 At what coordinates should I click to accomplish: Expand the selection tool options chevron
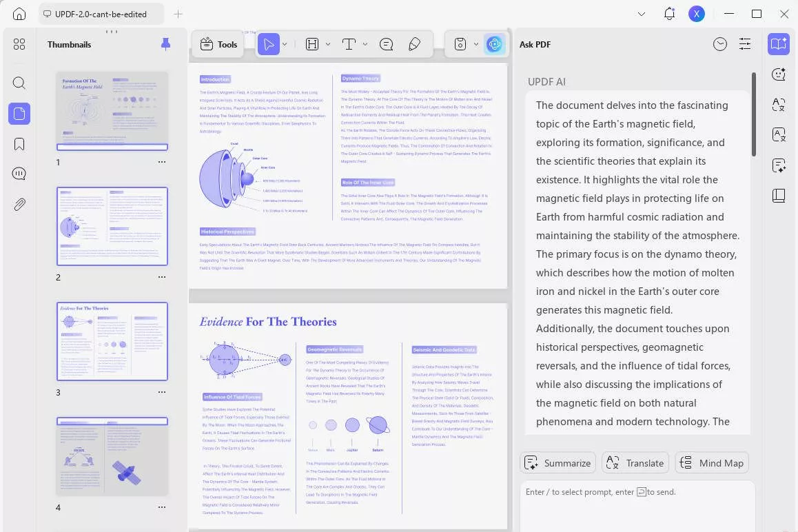click(284, 44)
